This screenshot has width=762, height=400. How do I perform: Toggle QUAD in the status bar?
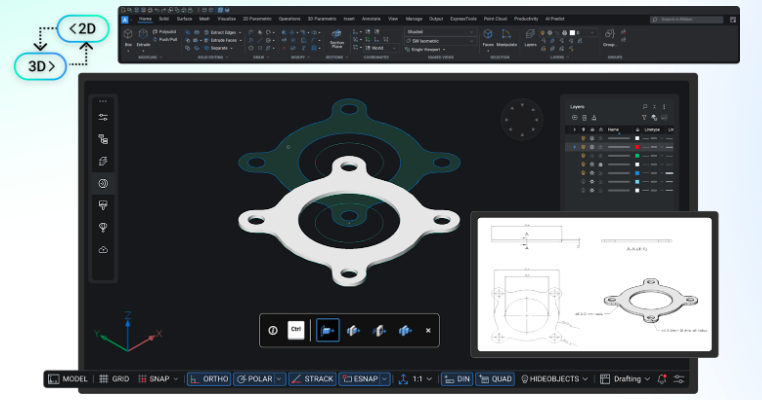click(495, 379)
